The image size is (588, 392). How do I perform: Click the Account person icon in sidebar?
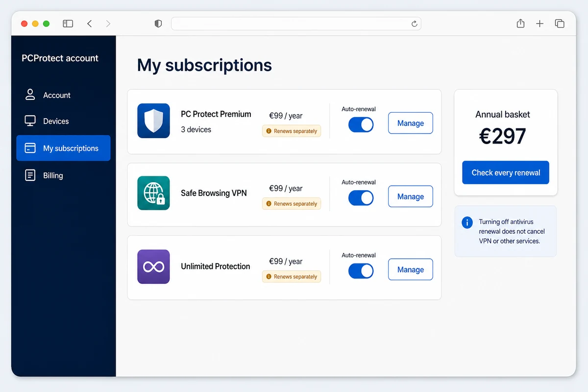pos(30,95)
